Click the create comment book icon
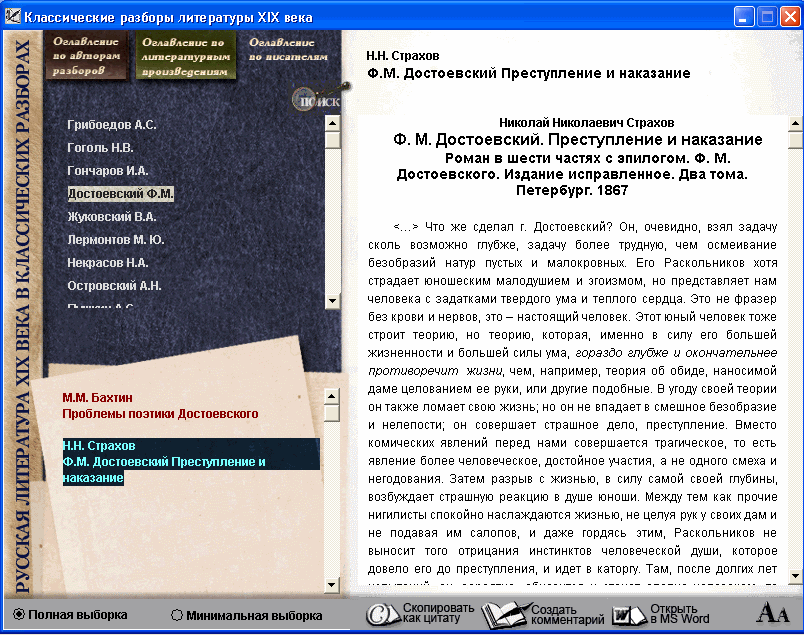This screenshot has width=804, height=635. [x=503, y=614]
